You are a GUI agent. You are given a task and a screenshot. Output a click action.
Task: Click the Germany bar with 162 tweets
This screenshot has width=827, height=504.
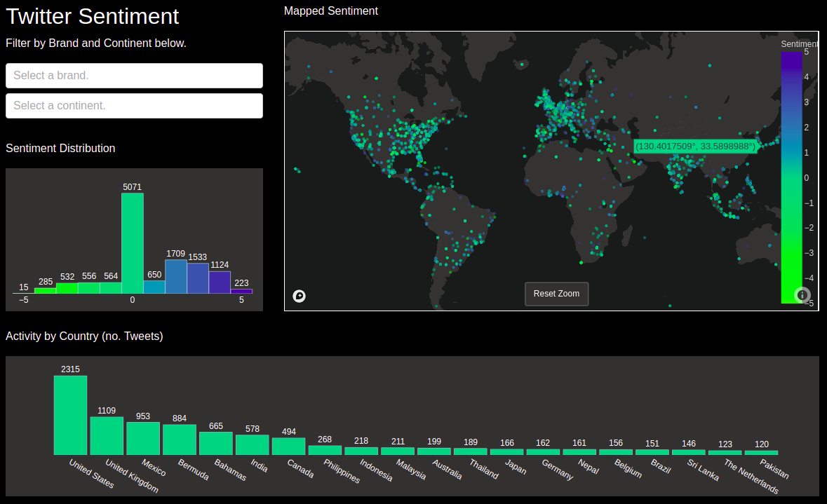click(x=543, y=452)
